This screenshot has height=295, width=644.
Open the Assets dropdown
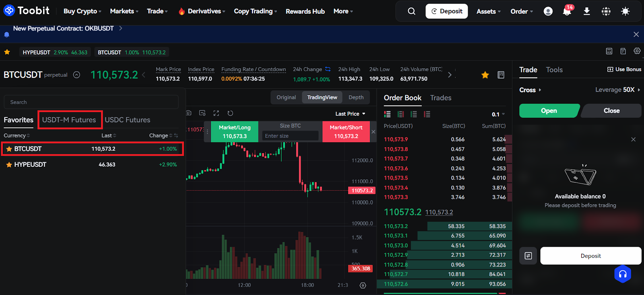[488, 11]
